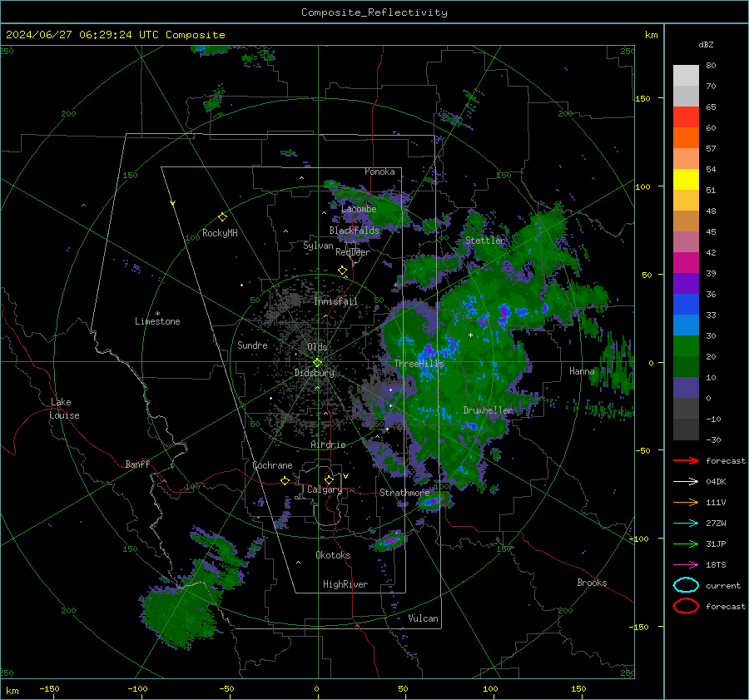Select the magenta 42 dBZ swatch

686,262
